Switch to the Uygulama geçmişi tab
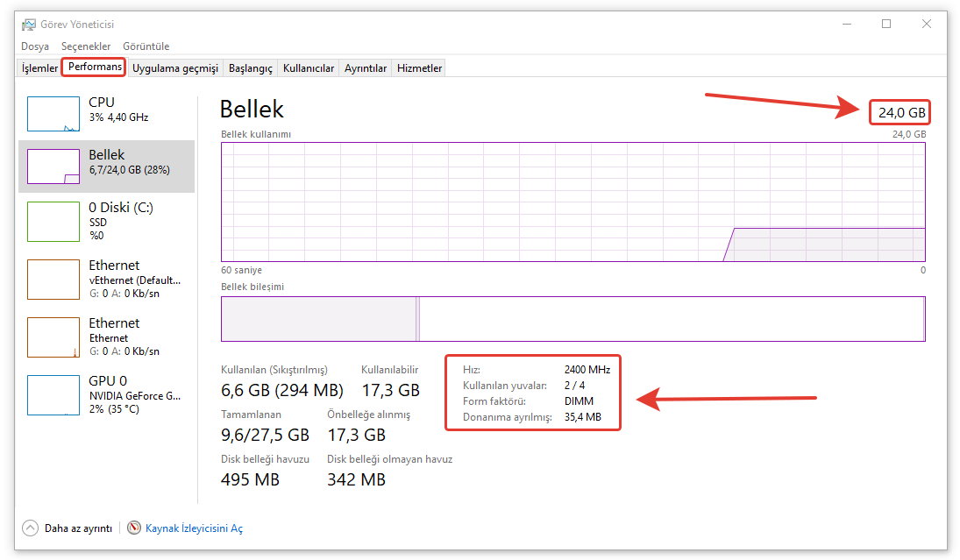960x560 pixels. [x=174, y=68]
